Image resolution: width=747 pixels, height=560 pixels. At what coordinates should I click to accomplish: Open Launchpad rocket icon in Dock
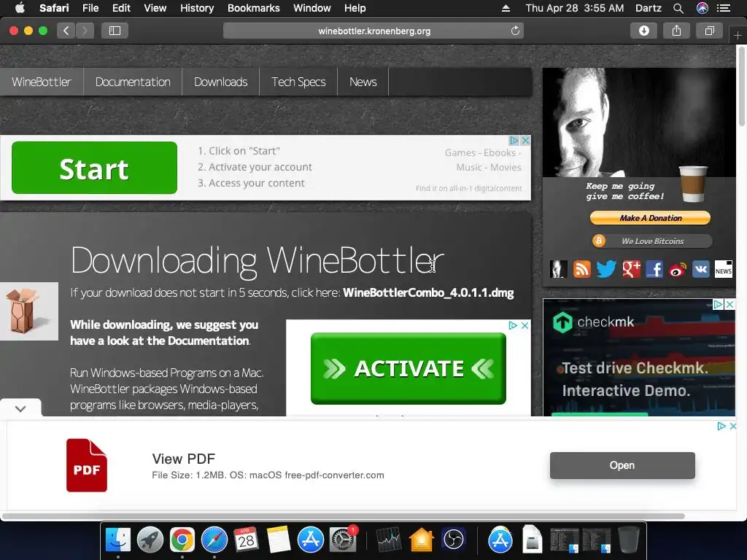point(150,540)
